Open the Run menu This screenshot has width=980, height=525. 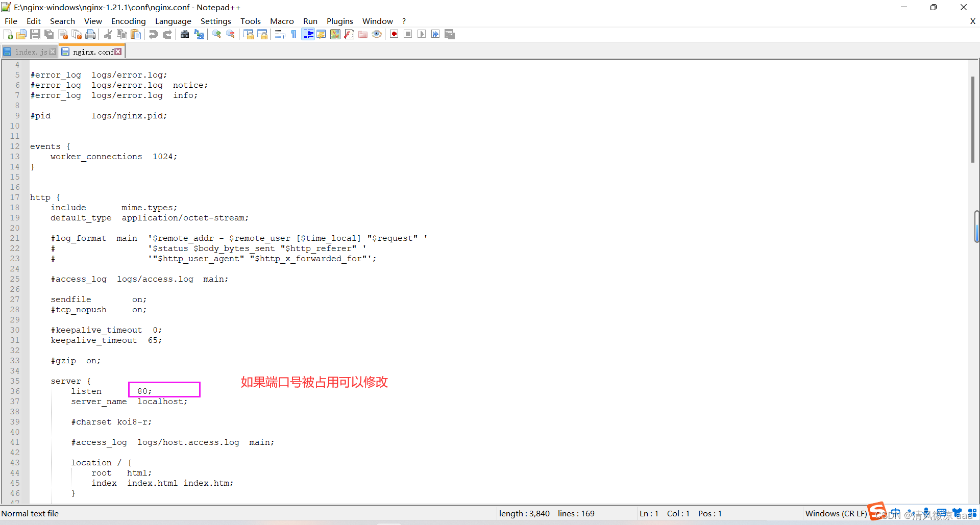[310, 21]
